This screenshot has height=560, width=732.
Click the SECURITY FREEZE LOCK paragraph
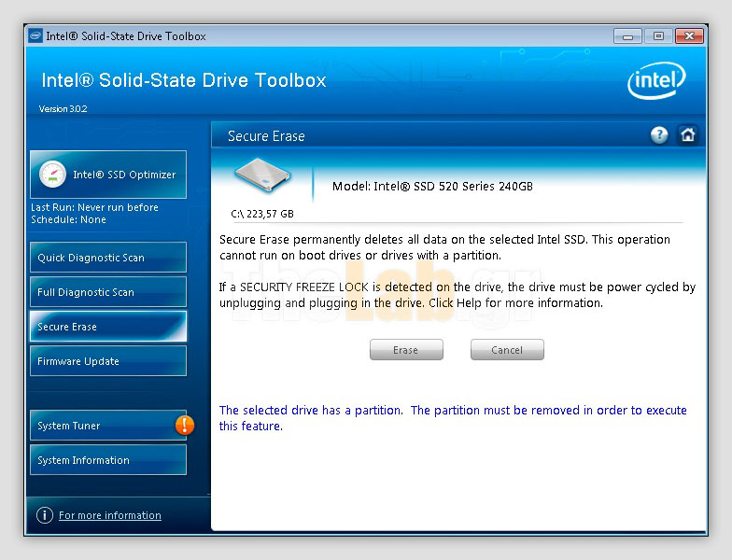point(457,295)
